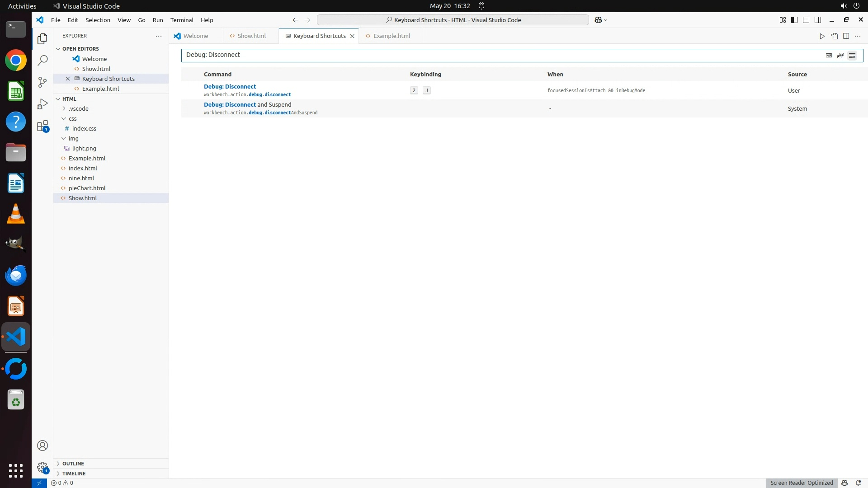This screenshot has width=868, height=488.
Task: Click the Debug: Disconnect search field
Action: point(497,55)
